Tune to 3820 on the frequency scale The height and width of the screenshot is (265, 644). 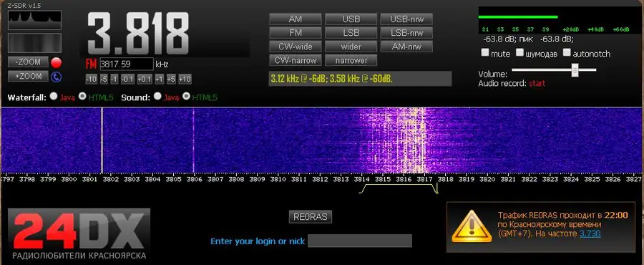[x=487, y=179]
